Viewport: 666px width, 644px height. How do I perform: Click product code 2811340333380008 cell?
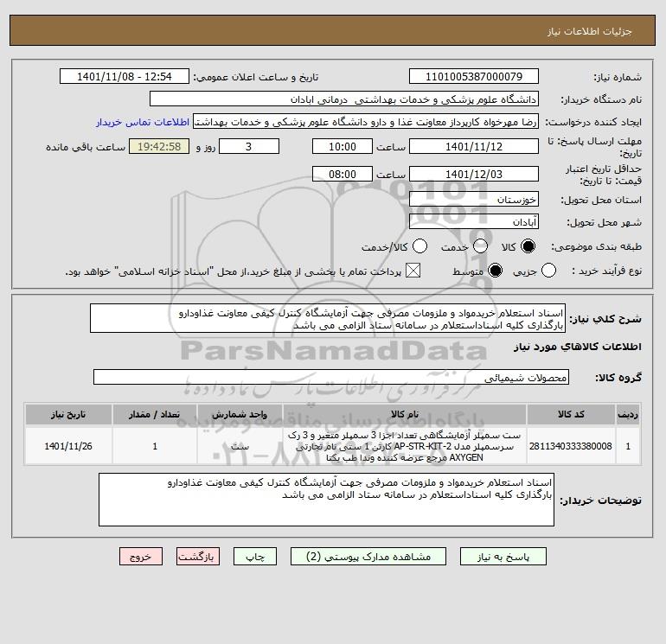571,446
